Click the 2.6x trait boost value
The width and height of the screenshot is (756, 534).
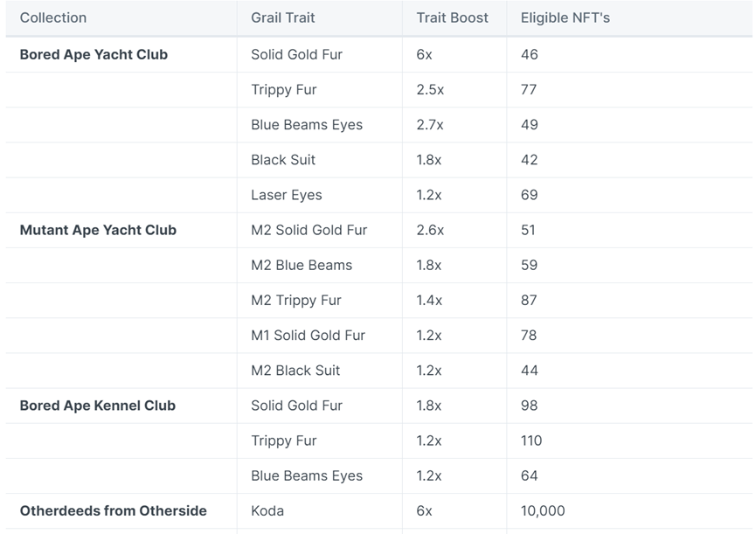[x=430, y=230]
